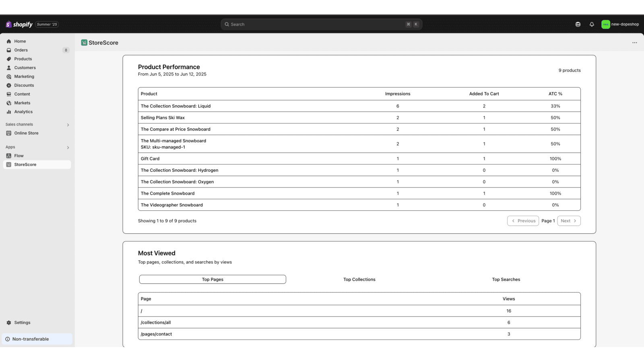Click the Summer '25 edition badge
644x362 pixels.
(x=47, y=24)
